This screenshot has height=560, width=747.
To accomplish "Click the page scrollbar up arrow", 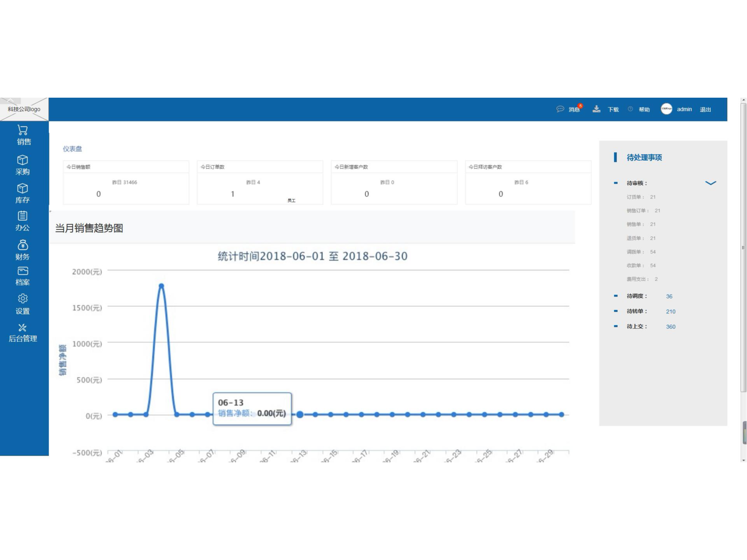I will click(743, 100).
